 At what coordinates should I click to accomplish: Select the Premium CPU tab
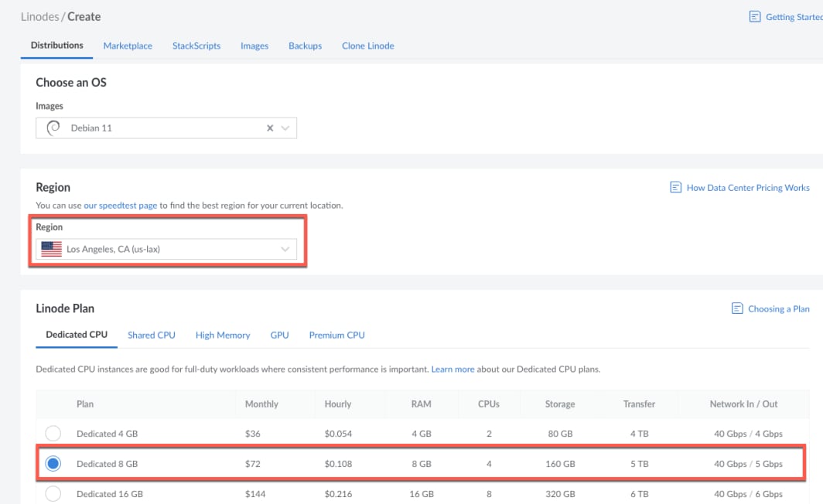[x=336, y=335]
